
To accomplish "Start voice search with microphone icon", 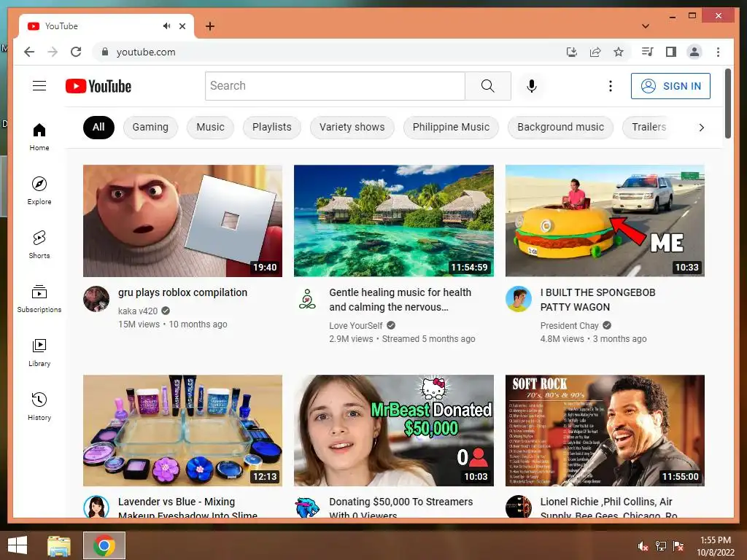I will [532, 86].
